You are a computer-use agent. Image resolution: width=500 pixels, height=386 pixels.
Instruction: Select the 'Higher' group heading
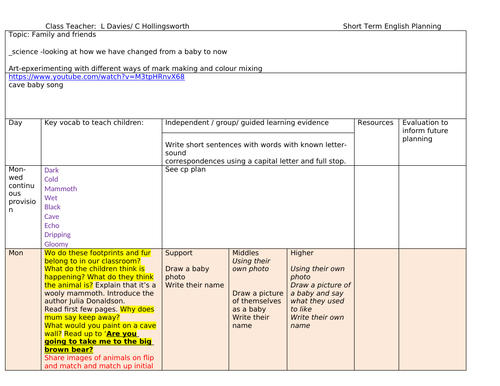pyautogui.click(x=302, y=253)
